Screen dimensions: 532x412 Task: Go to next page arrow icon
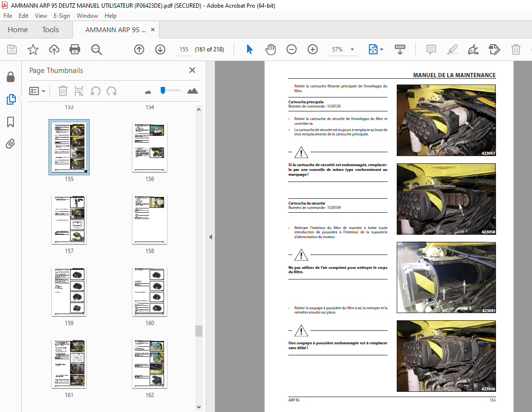point(160,49)
